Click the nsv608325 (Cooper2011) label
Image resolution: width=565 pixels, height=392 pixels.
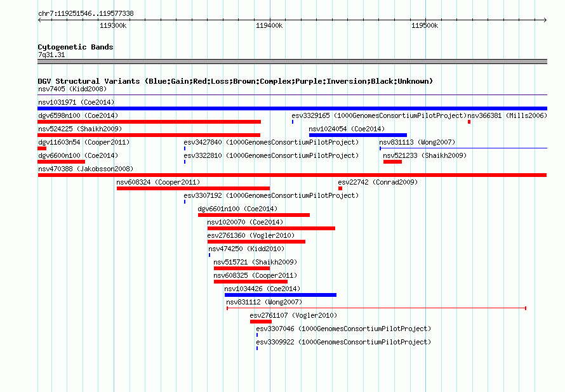255,275
